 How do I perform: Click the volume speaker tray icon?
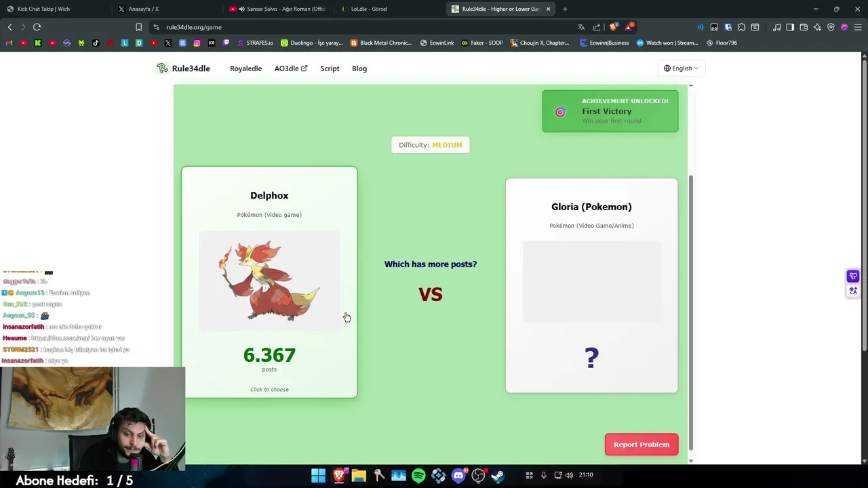569,475
